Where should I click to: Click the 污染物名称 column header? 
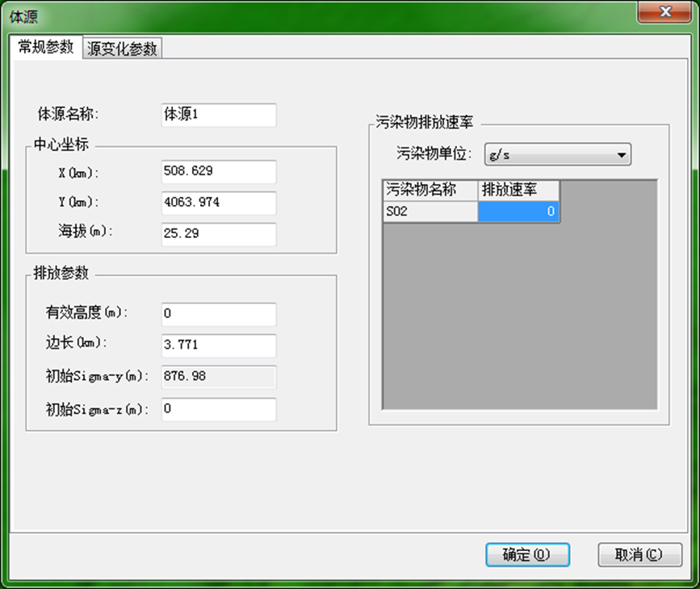(x=430, y=190)
